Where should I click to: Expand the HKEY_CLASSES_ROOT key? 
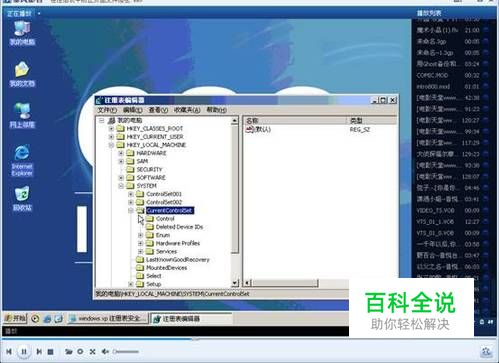point(112,128)
